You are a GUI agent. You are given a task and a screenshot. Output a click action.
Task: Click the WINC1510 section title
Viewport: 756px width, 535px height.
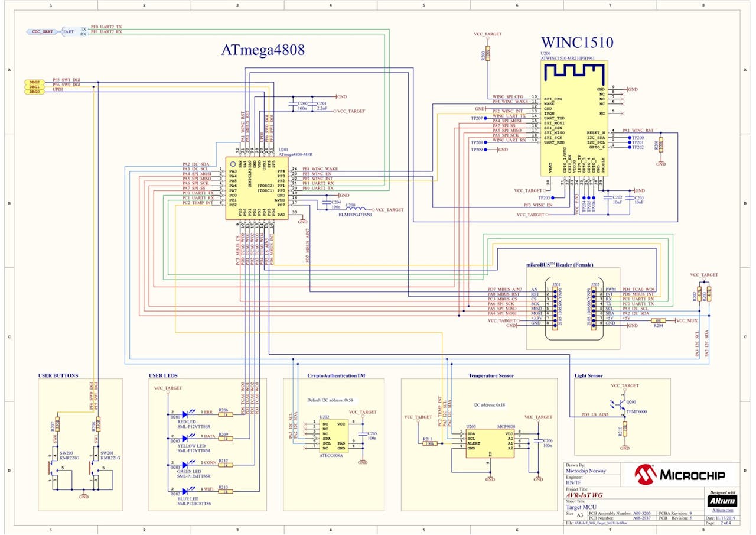577,43
